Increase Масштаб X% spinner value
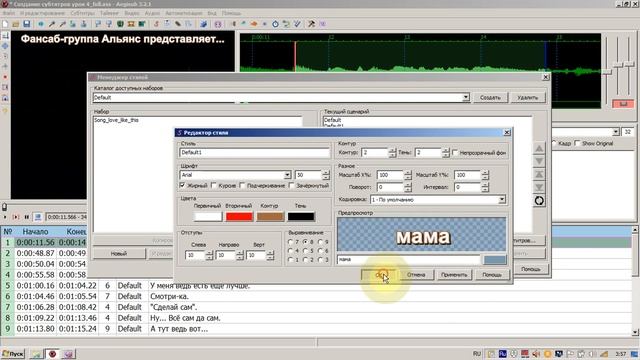Viewport: 640px width, 360px height. coord(408,173)
